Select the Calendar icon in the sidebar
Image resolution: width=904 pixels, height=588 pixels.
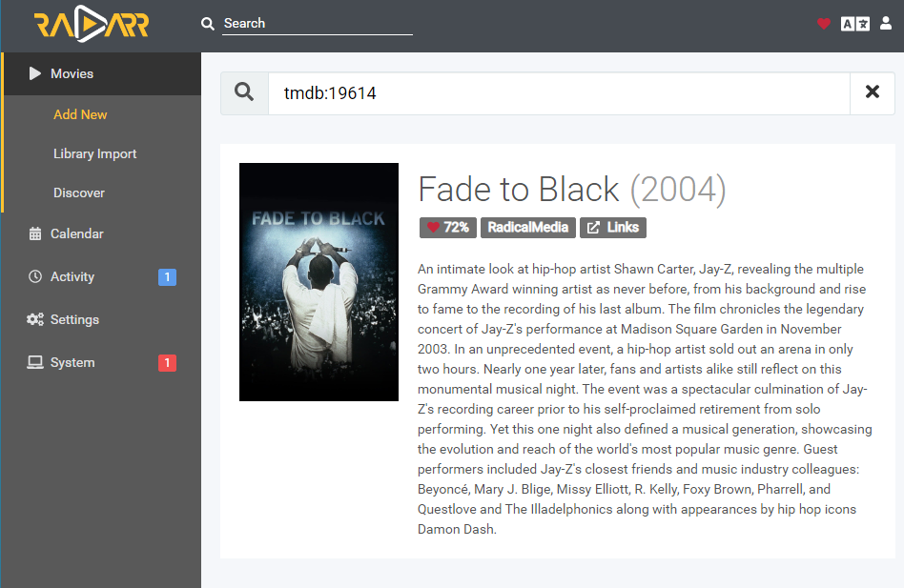34,233
